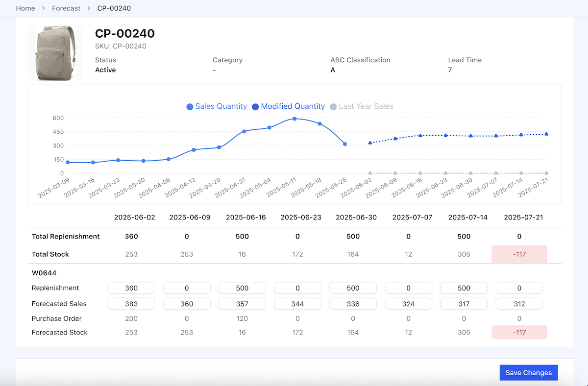Click the red -117 Total Stock cell
Screen dimensions: 588x386
click(519, 254)
